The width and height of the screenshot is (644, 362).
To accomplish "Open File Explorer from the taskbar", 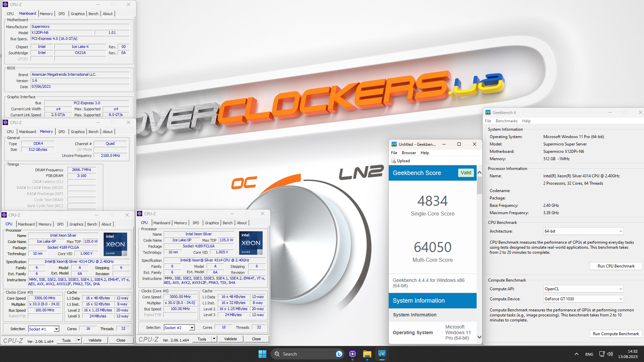I will coord(367,354).
